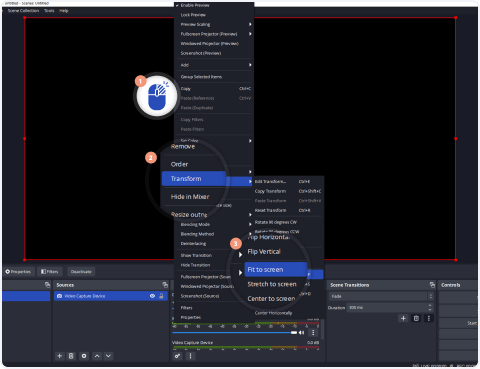Move source up with arrow icon
Image resolution: width=480 pixels, height=369 pixels.
point(97,356)
